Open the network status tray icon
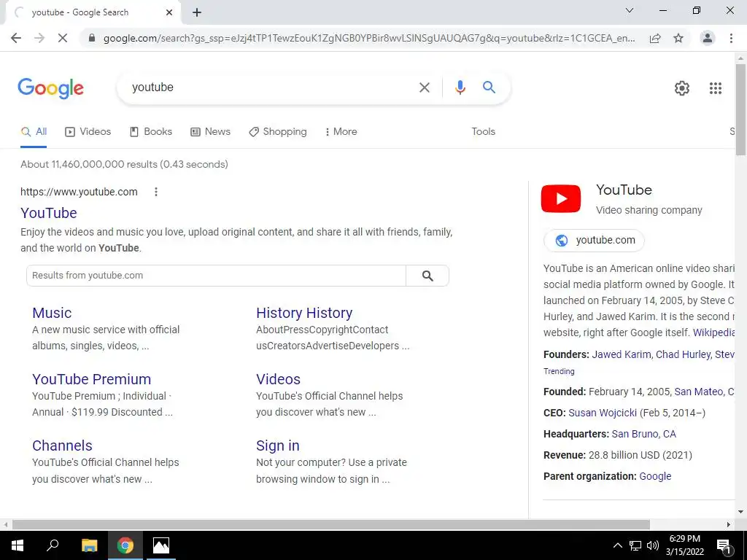Image resolution: width=747 pixels, height=560 pixels. 635,545
